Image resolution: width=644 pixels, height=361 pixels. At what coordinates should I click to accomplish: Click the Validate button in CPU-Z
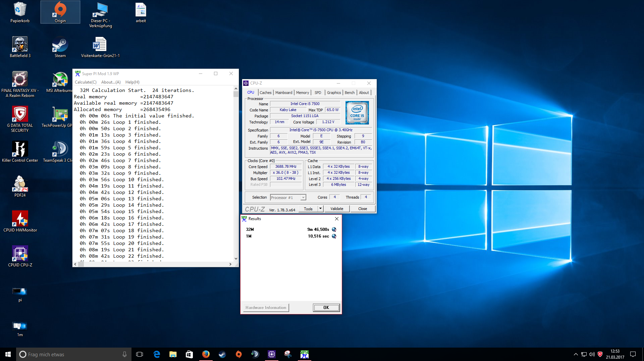pyautogui.click(x=337, y=209)
